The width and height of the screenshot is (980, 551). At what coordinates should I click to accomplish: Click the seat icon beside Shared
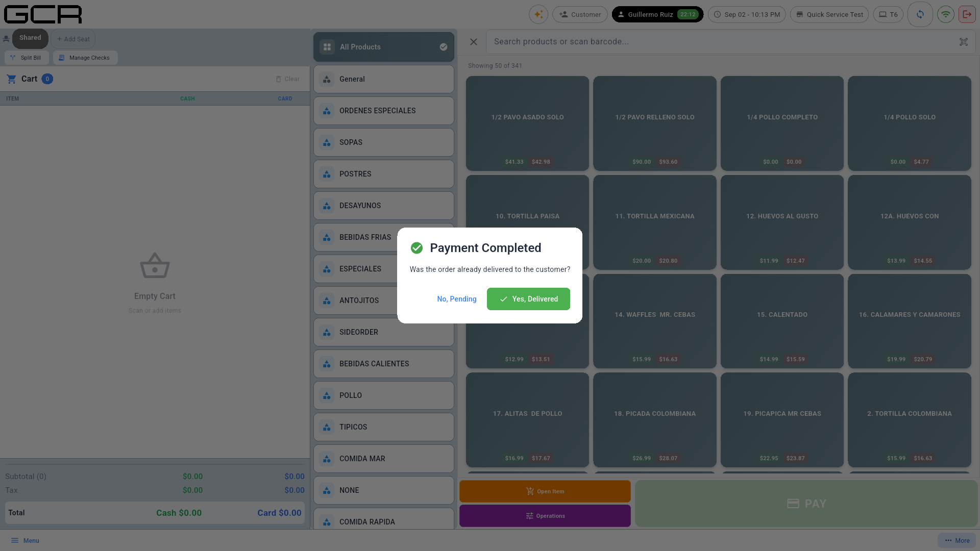6,39
